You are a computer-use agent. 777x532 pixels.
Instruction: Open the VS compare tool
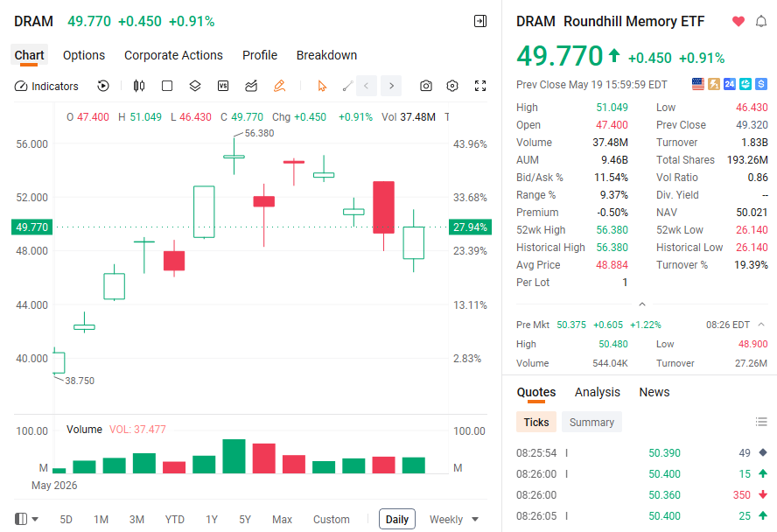[223, 86]
